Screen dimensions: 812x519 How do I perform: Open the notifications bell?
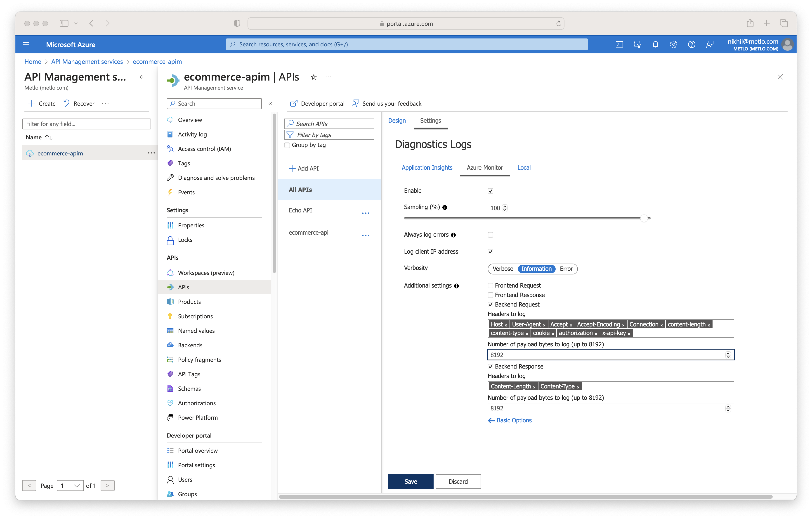point(655,44)
